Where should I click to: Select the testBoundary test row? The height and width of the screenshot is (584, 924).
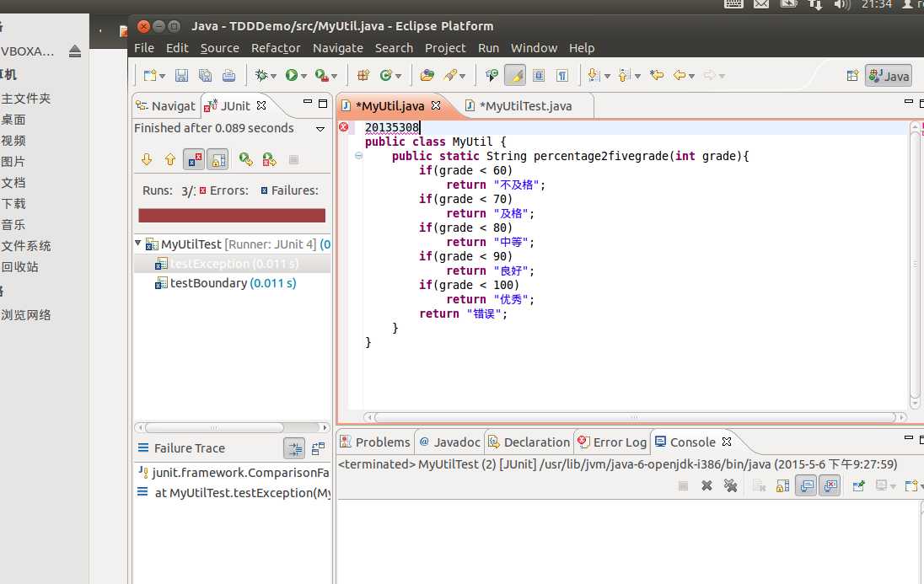(232, 283)
